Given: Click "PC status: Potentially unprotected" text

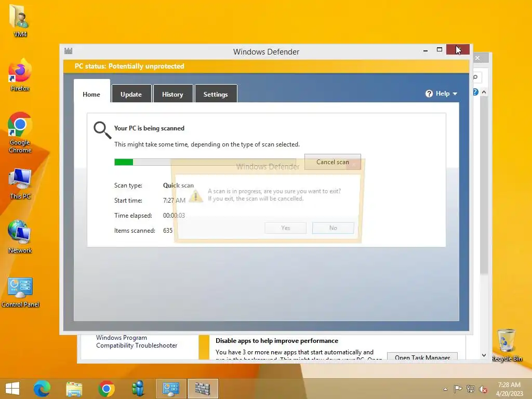Looking at the screenshot, I should click(x=129, y=66).
